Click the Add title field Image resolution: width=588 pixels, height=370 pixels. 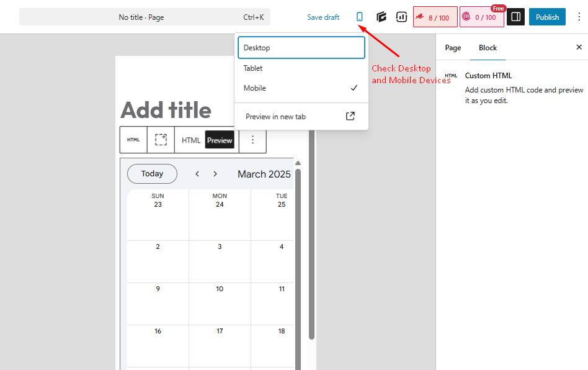pyautogui.click(x=166, y=111)
